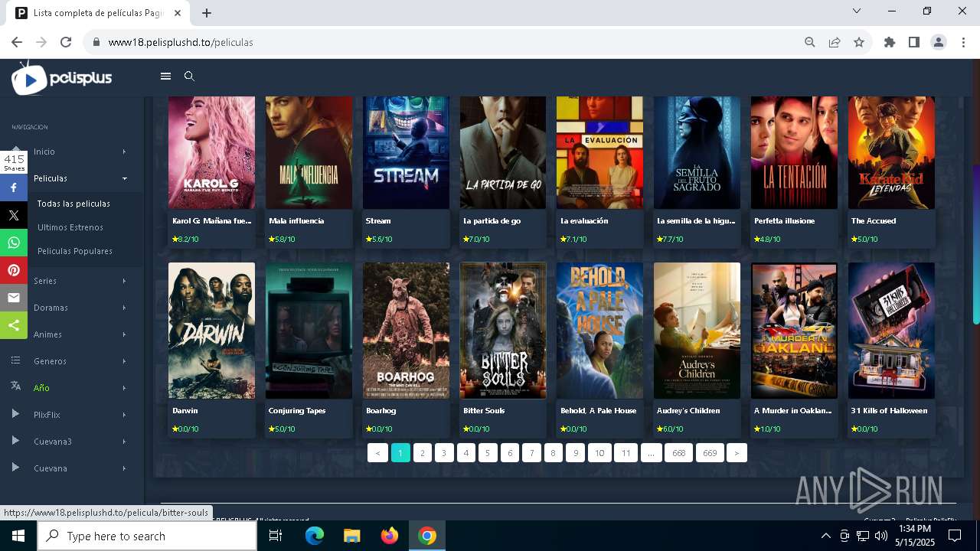980x551 pixels.
Task: Expand the Cuevana3 menu
Action: point(72,442)
